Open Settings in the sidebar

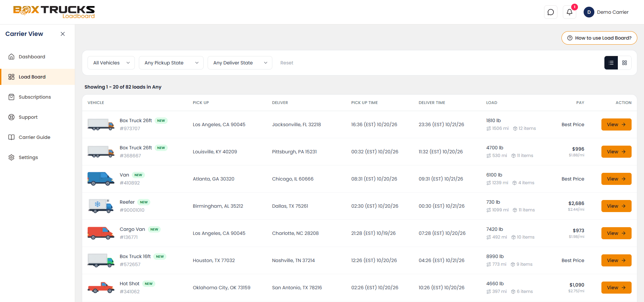[38, 157]
